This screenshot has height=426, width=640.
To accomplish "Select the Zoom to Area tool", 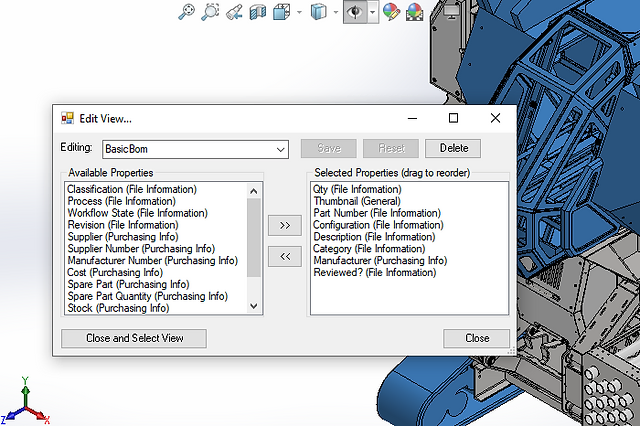I will (x=210, y=11).
